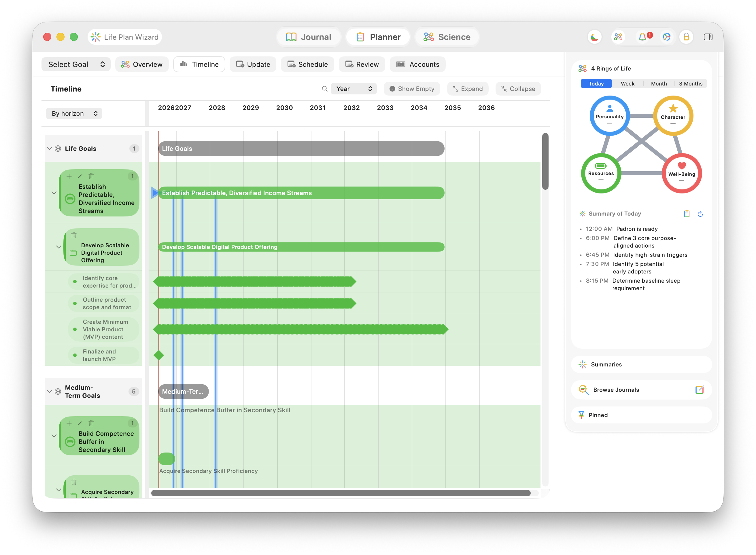The image size is (756, 555).
Task: Click the Medium-Ter... gray timeline bar
Action: (x=184, y=391)
